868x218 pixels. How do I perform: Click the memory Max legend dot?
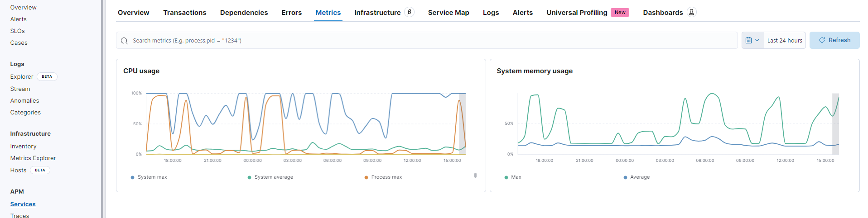click(506, 177)
